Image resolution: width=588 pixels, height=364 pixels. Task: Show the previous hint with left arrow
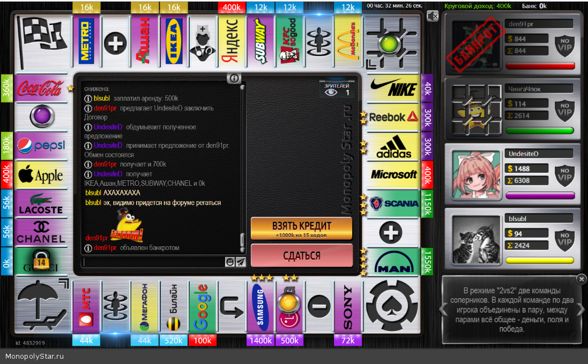(x=444, y=310)
